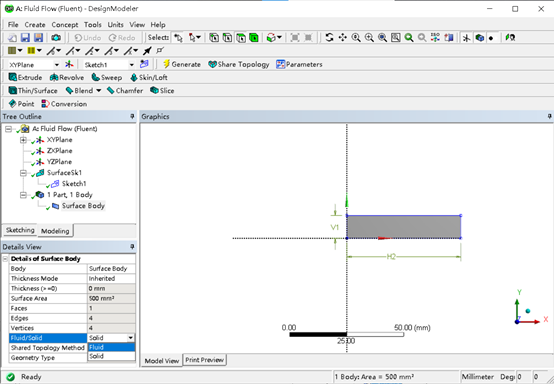Open the Blend dropdown arrow
The height and width of the screenshot is (384, 554).
(99, 91)
